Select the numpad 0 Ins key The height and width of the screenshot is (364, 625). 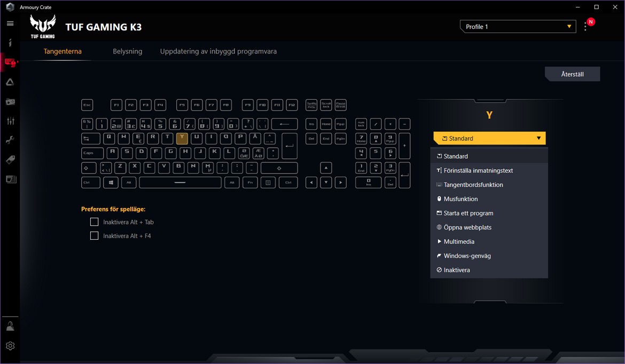tap(368, 183)
